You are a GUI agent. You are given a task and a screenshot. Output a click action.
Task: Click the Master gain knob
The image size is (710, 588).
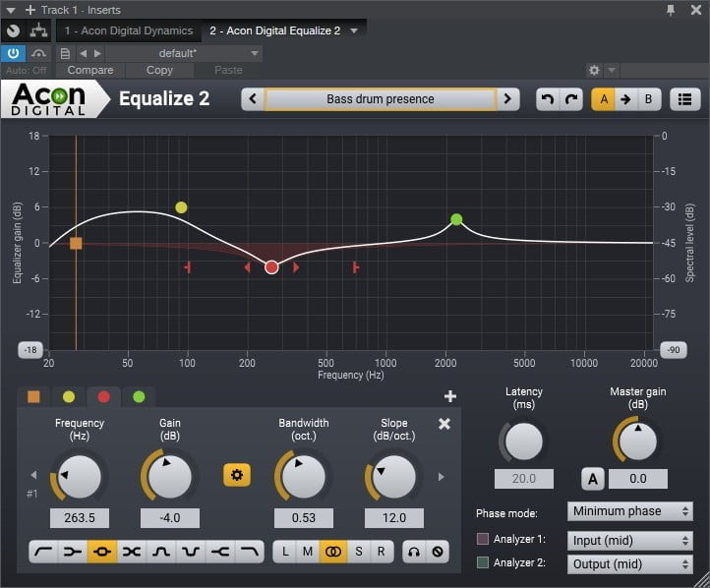pyautogui.click(x=637, y=441)
